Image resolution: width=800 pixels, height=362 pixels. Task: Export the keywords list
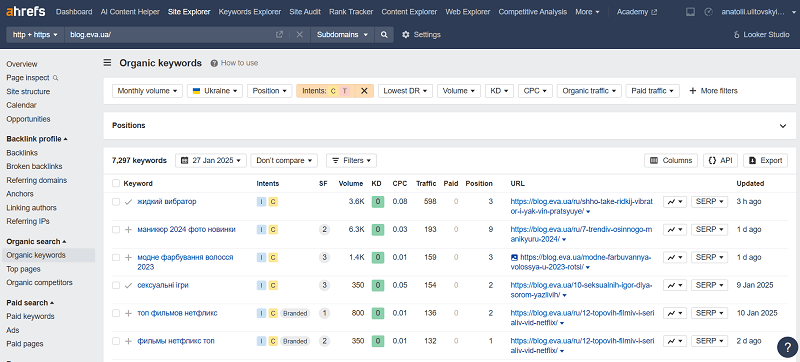click(765, 160)
